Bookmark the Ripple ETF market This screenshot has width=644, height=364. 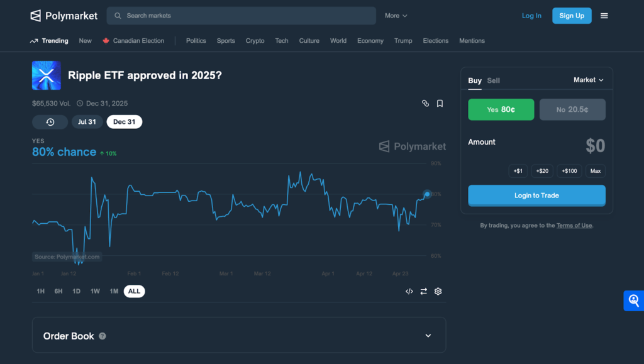(440, 103)
